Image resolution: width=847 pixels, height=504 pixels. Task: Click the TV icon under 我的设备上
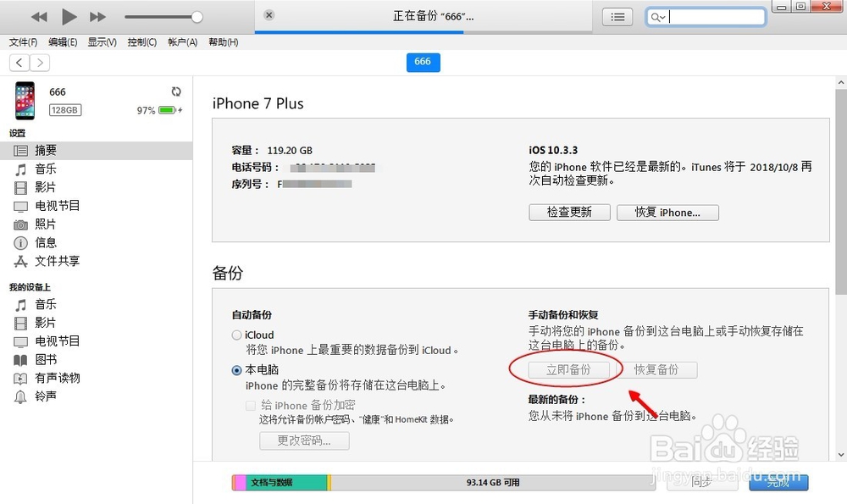(x=20, y=342)
